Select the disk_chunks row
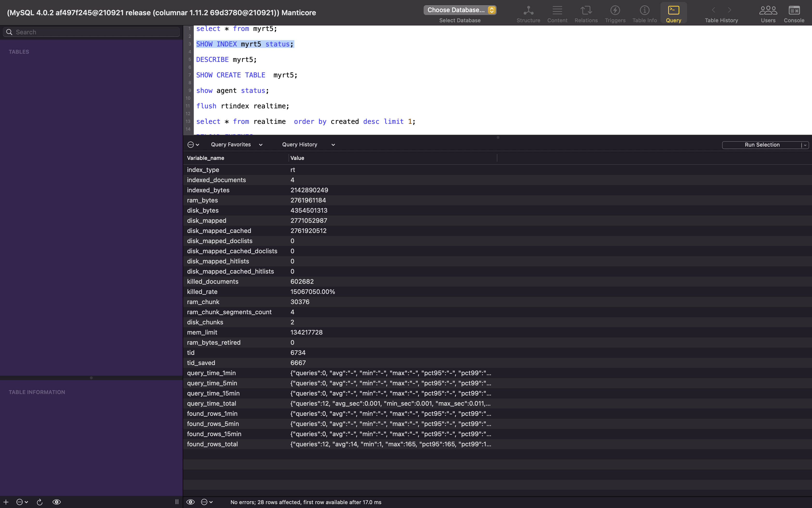Image resolution: width=812 pixels, height=508 pixels. (x=497, y=322)
